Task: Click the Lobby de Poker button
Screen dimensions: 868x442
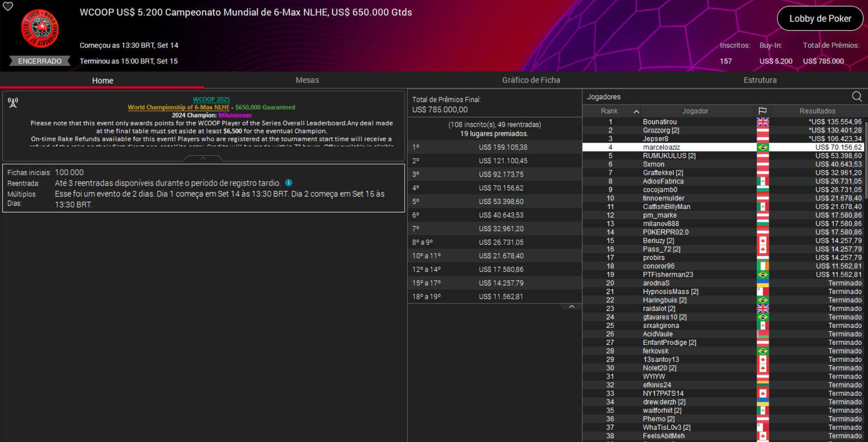Action: 820,19
